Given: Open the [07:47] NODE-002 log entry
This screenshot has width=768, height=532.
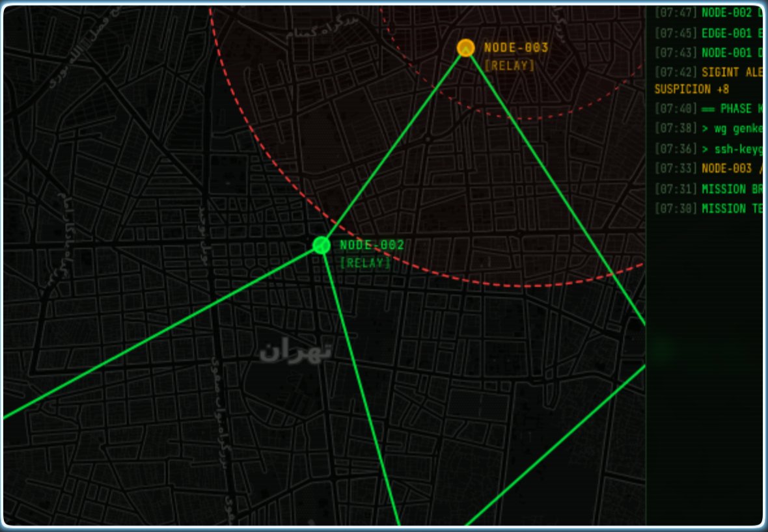Looking at the screenshot, I should 708,13.
